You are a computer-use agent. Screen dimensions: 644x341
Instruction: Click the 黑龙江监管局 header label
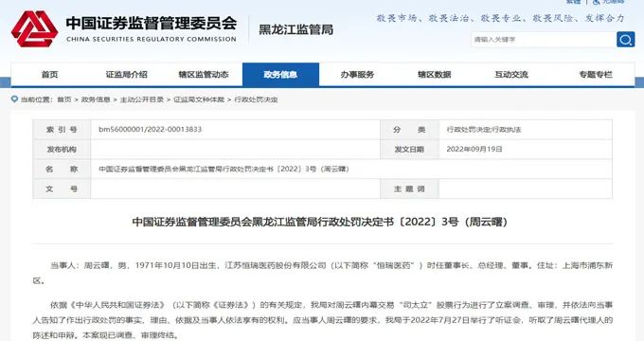tap(295, 29)
